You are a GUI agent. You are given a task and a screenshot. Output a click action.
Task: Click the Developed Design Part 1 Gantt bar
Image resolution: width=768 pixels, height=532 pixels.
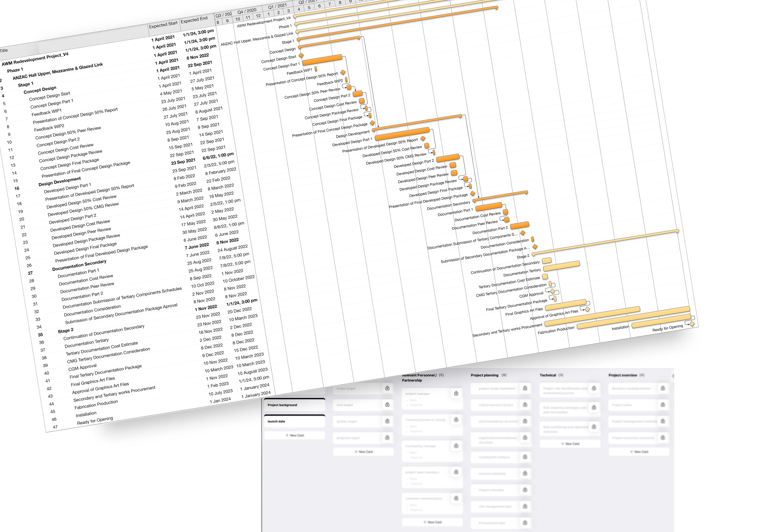tap(402, 133)
